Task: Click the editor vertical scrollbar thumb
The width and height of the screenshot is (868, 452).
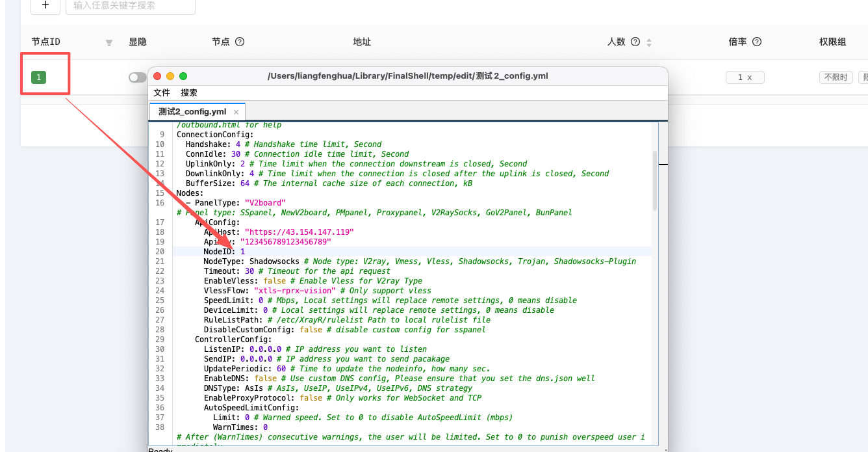Action: (x=656, y=181)
